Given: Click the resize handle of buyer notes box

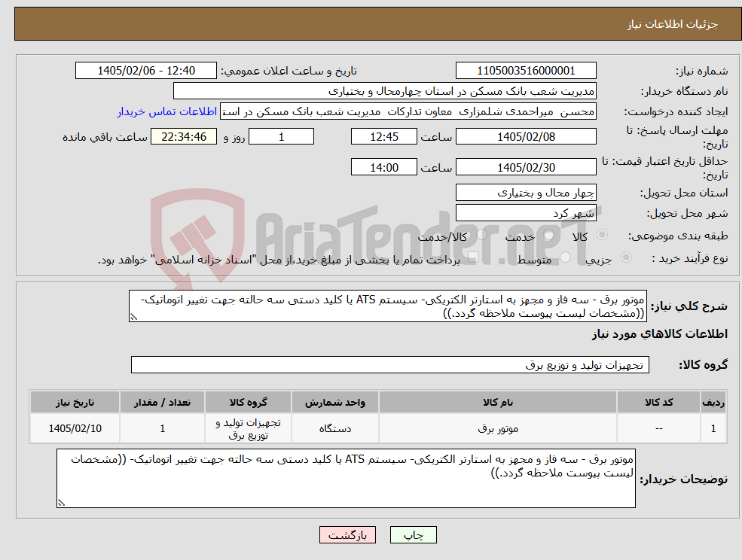Looking at the screenshot, I should 61,503.
